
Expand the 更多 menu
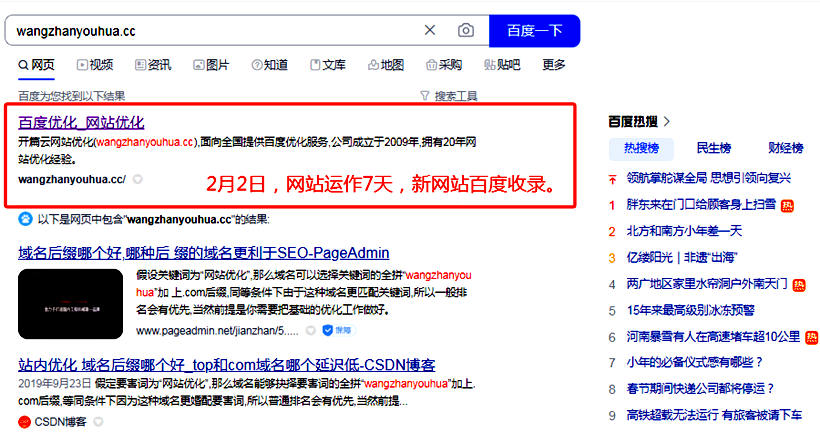554,65
